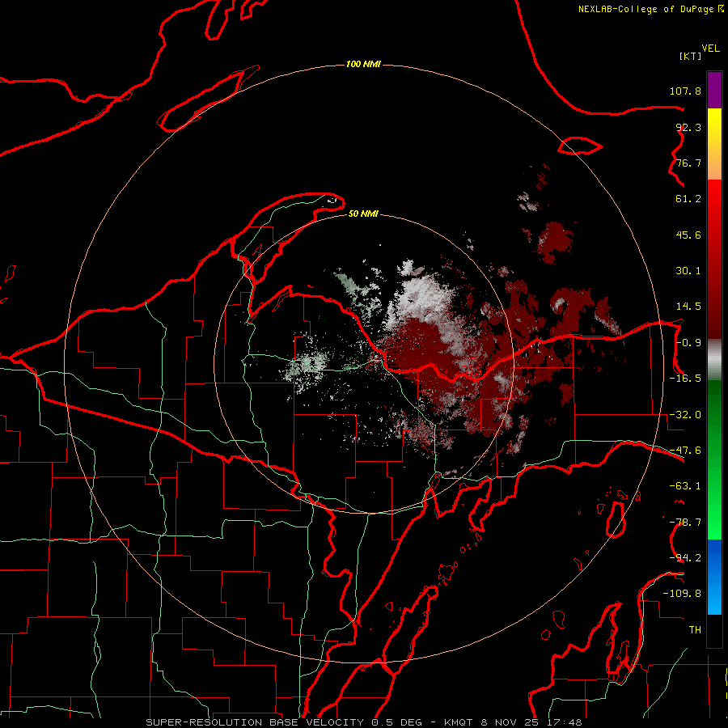The height and width of the screenshot is (728, 728).
Task: Click the -109.8 velocity scale value
Action: pos(682,594)
